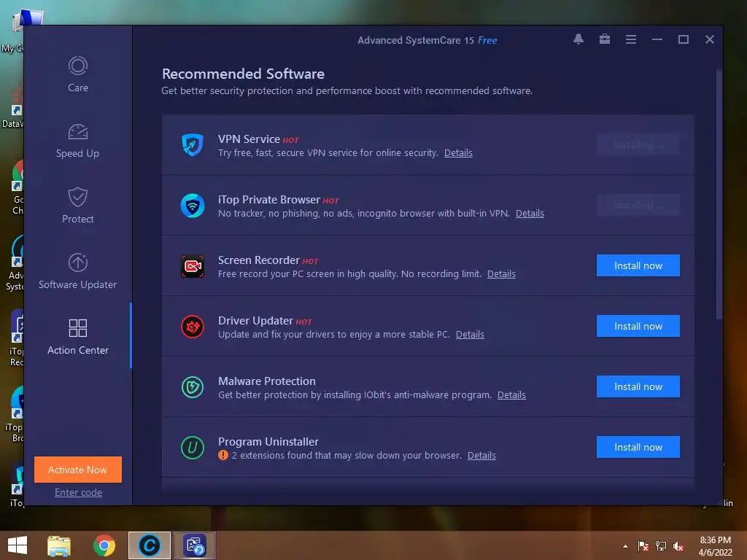747x560 pixels.
Task: Click the VPN Service title text
Action: point(249,139)
